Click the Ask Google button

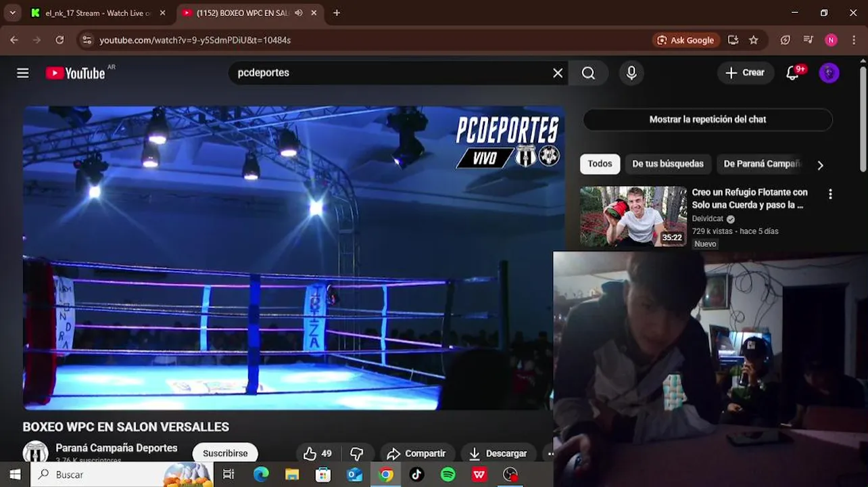[685, 40]
